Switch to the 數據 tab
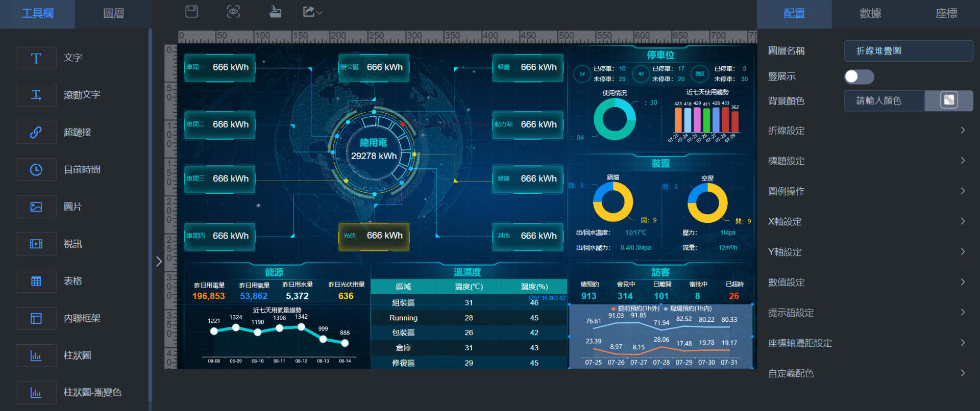Image resolution: width=980 pixels, height=411 pixels. pyautogui.click(x=870, y=14)
